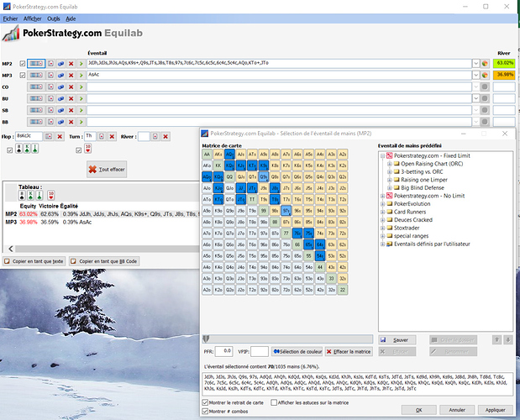520x420 pixels.
Task: Toggle 'Montrer # combos' checkbox
Action: tap(205, 411)
